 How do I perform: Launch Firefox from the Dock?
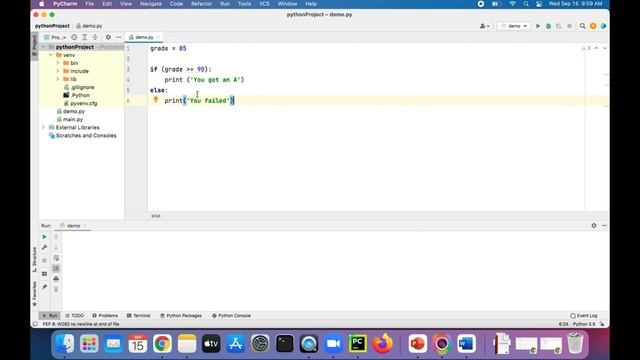382,344
